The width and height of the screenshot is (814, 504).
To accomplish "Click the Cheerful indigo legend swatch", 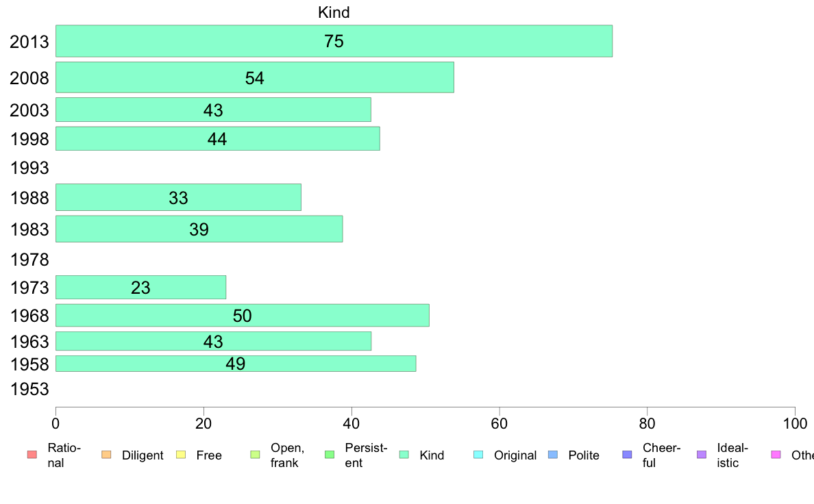I will pos(627,455).
